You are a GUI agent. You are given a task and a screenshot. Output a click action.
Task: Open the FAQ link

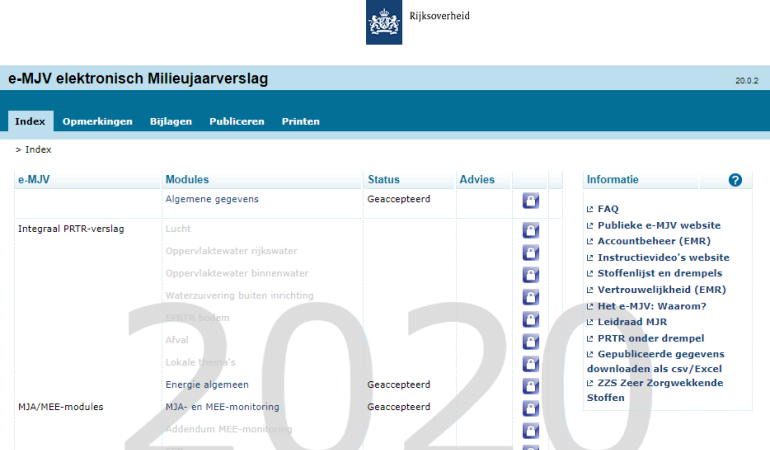[608, 209]
